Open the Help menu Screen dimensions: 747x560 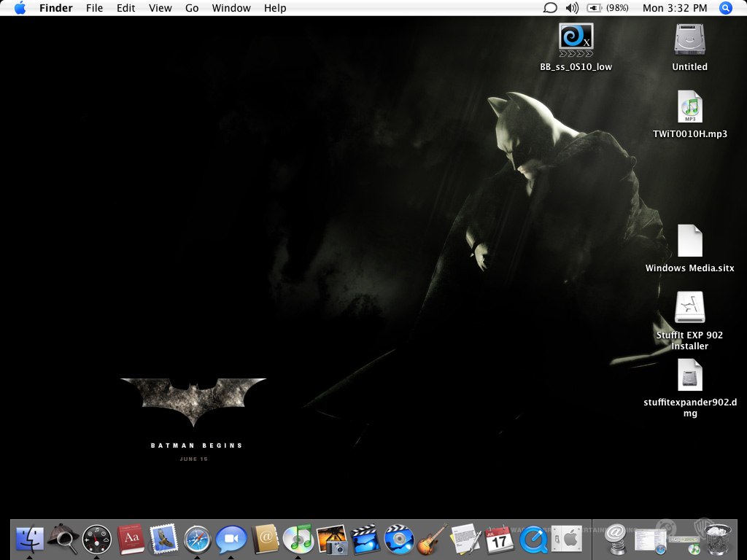click(x=275, y=7)
